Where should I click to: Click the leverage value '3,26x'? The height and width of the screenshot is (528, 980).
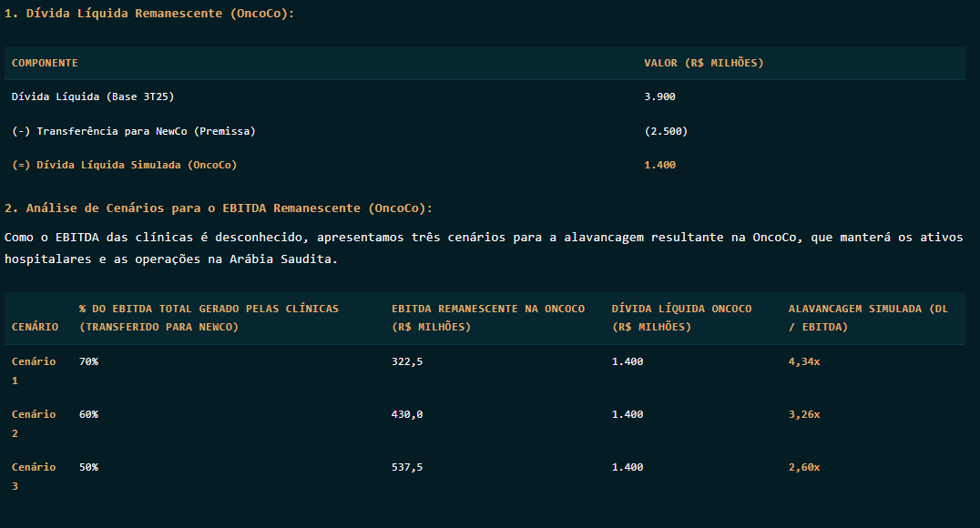(x=804, y=414)
